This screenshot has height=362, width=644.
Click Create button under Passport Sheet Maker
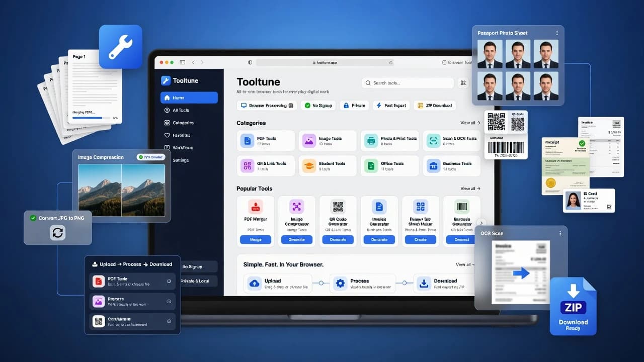420,240
